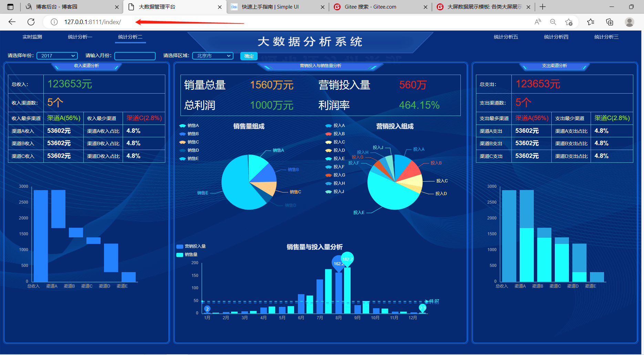The height and width of the screenshot is (355, 644).
Task: Hide the 投入E legend series
Action: pos(335,159)
